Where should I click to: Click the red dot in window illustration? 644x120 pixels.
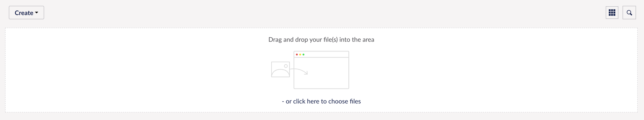[297, 55]
